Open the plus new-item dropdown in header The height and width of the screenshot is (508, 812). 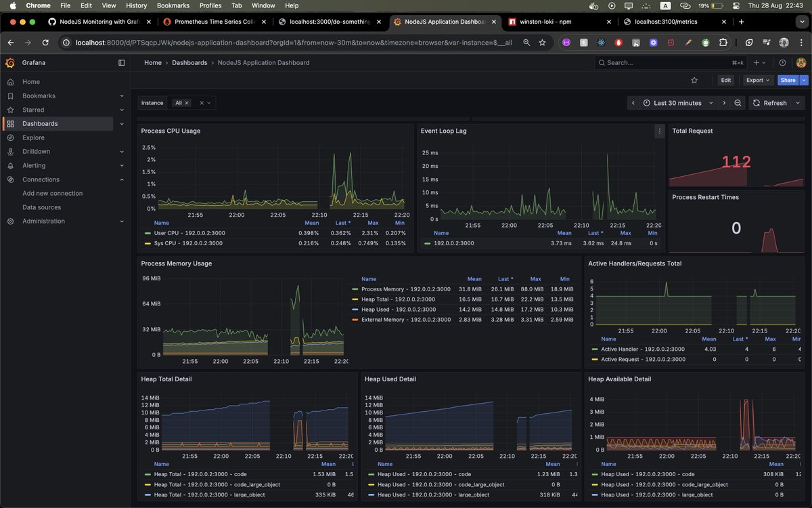click(759, 62)
